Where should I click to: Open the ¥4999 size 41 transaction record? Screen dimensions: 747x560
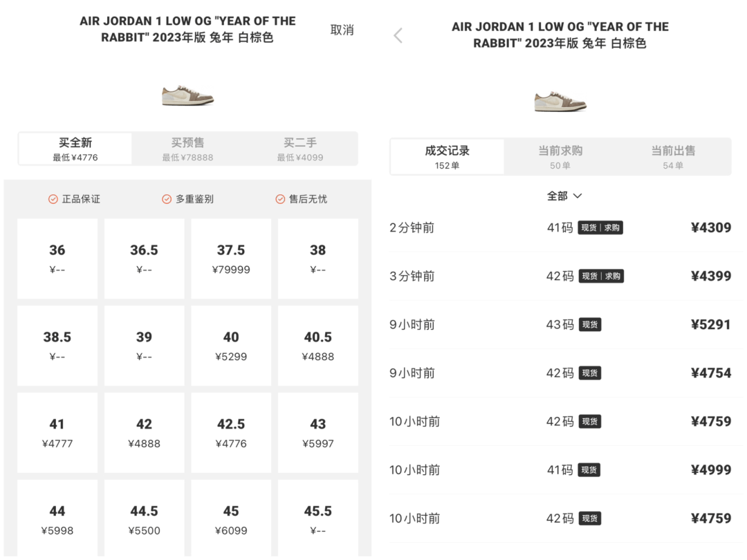(x=560, y=470)
